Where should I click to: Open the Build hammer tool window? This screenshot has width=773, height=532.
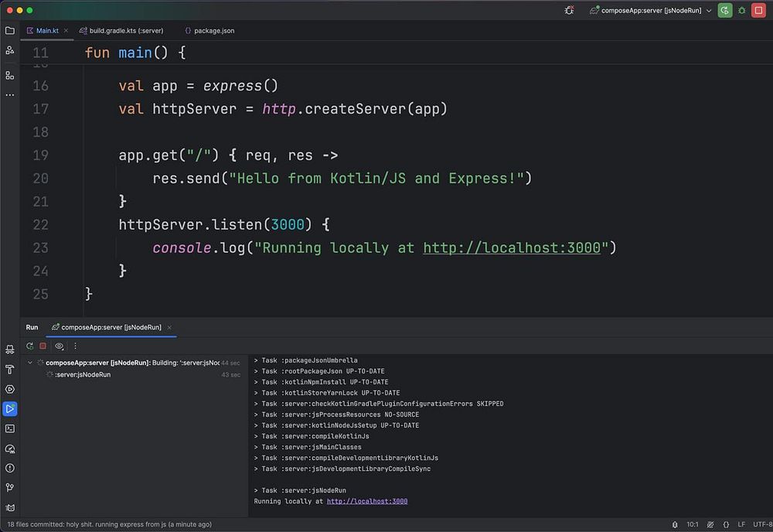click(10, 370)
